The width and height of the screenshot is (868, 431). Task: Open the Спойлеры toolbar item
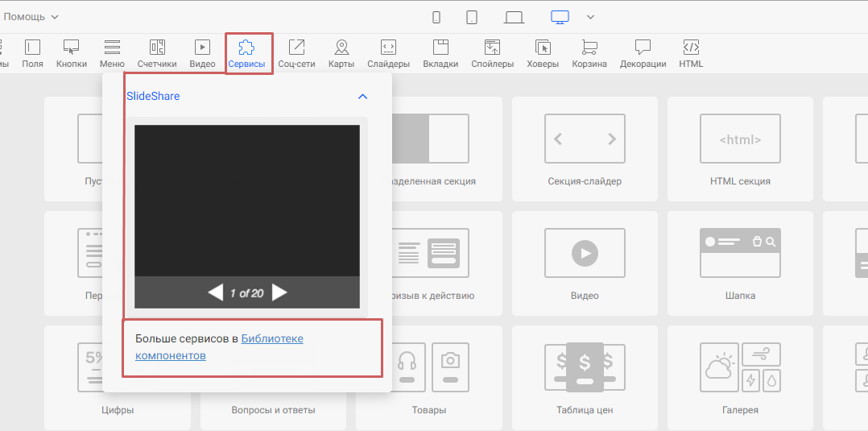[x=492, y=48]
